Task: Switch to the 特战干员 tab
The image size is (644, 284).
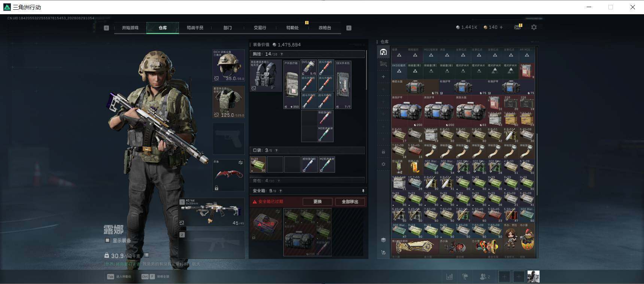Action: [x=195, y=28]
